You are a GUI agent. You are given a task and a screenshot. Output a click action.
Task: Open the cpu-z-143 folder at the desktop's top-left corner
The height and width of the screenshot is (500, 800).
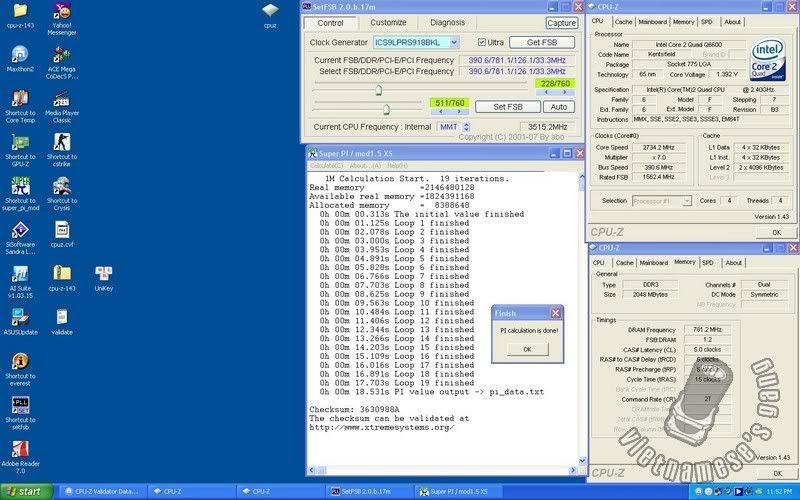(x=20, y=15)
